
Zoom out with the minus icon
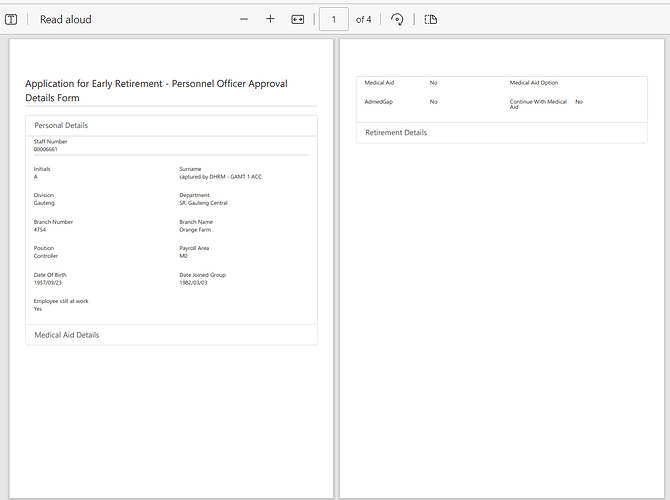[244, 19]
